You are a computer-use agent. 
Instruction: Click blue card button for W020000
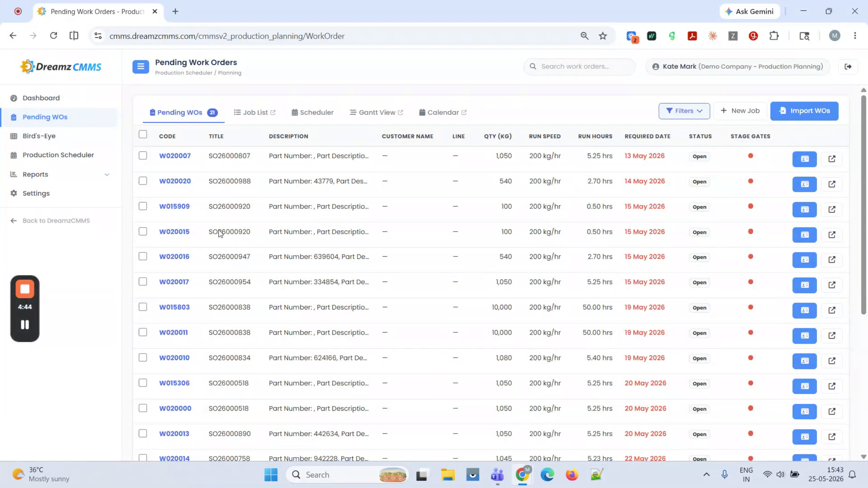[804, 411]
